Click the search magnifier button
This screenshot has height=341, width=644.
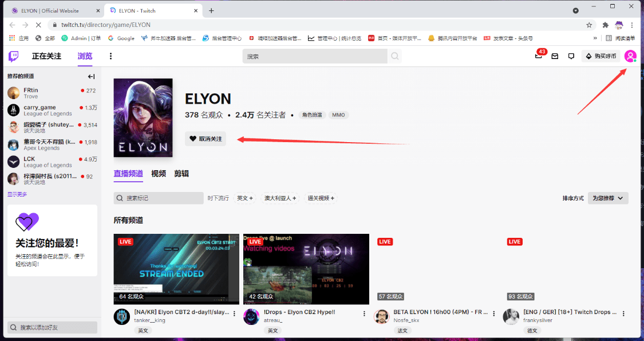(x=394, y=56)
